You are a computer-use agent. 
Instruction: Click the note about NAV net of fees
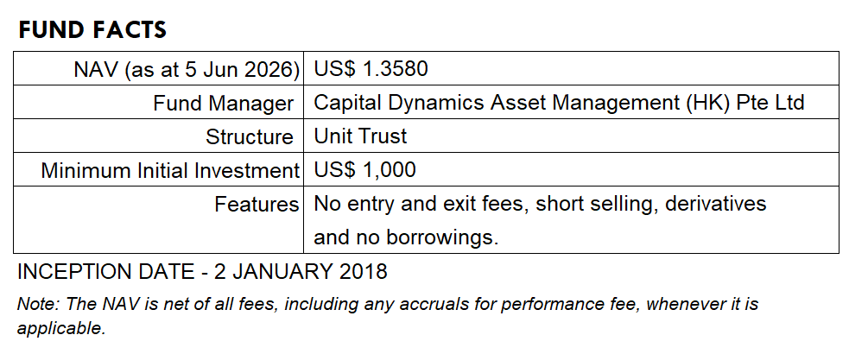(388, 316)
